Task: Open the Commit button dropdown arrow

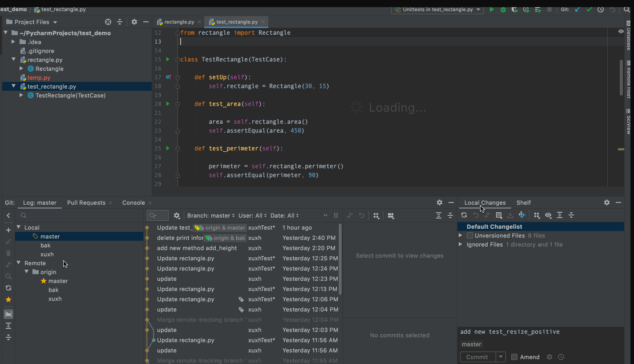Action: (501, 357)
